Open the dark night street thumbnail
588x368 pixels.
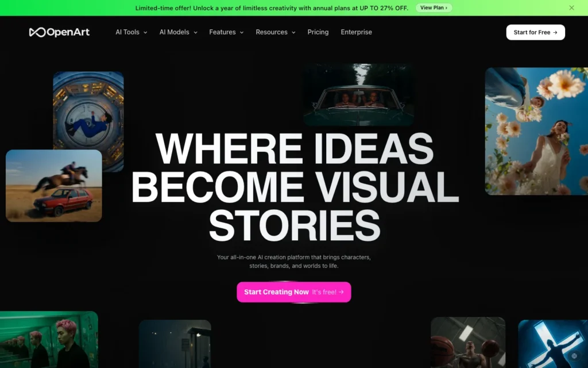(x=175, y=344)
